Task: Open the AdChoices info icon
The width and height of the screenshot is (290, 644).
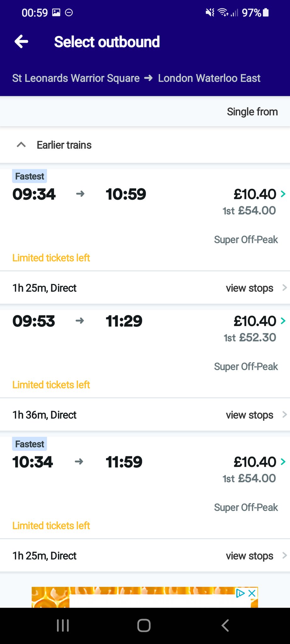Action: click(241, 593)
